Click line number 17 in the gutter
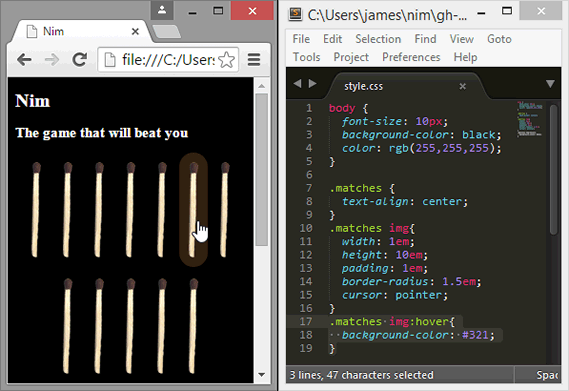 pyautogui.click(x=306, y=322)
